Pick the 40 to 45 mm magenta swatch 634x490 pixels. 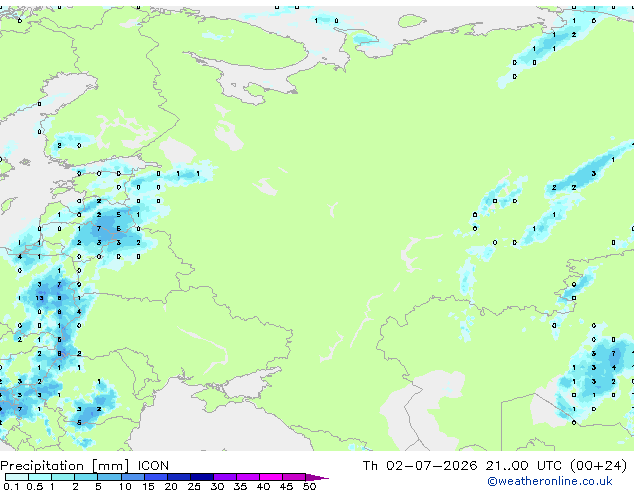[271, 477]
